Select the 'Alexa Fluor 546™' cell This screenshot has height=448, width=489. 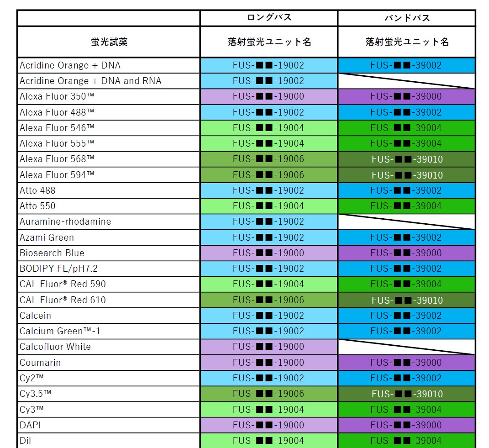[109, 128]
